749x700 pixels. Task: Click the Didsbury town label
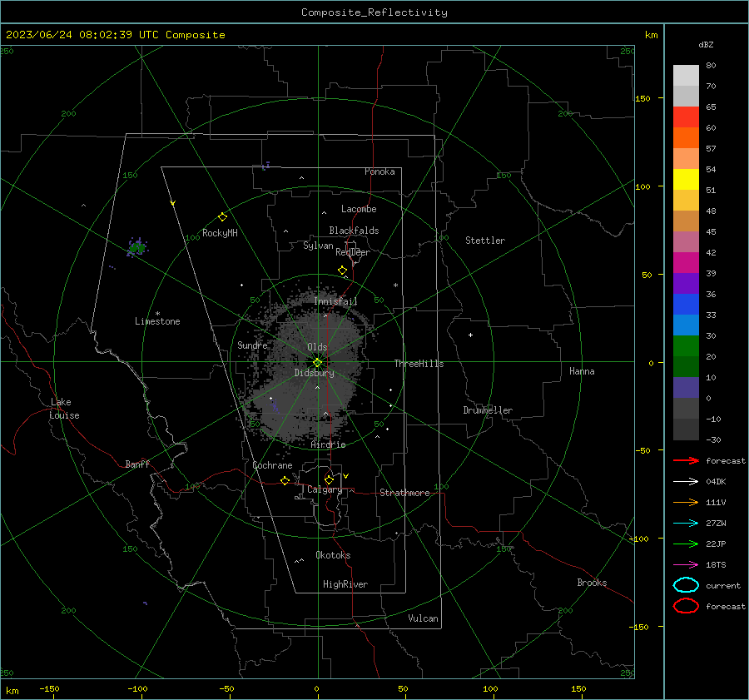[x=315, y=373]
